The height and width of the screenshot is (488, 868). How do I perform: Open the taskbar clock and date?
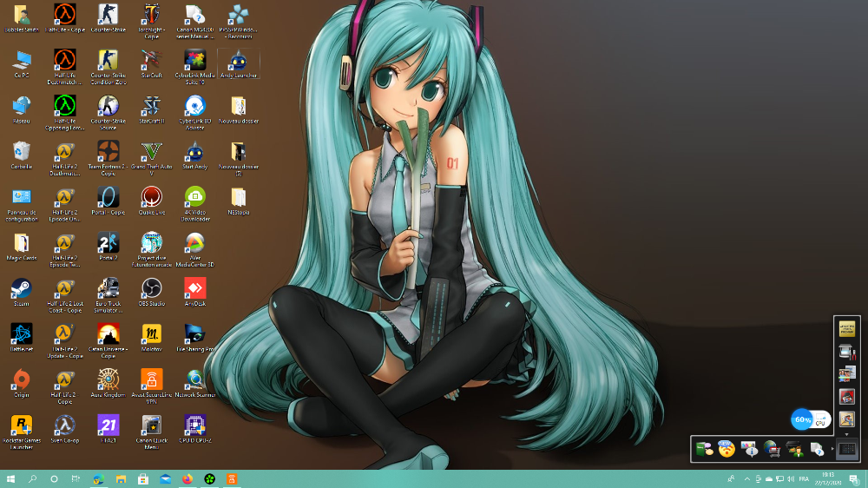coord(828,478)
